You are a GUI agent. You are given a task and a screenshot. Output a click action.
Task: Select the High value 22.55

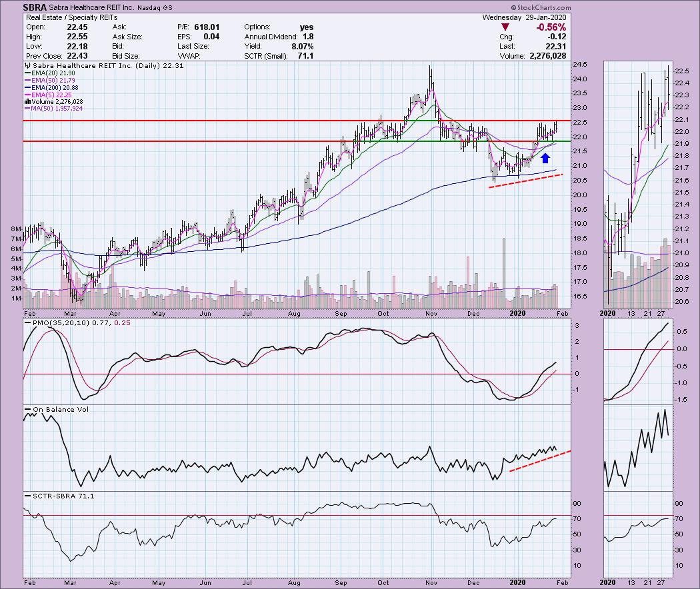coord(77,37)
